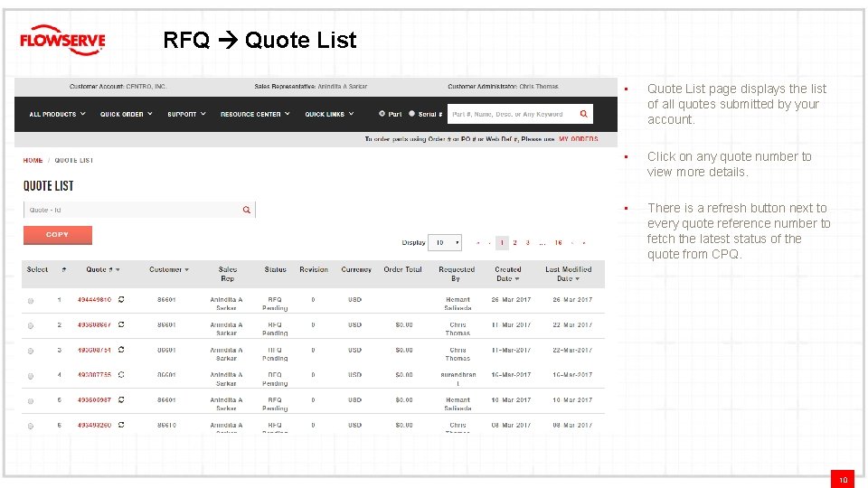Go to page 3 in pagination
Viewport: 868px width, 488px height.
(x=527, y=242)
